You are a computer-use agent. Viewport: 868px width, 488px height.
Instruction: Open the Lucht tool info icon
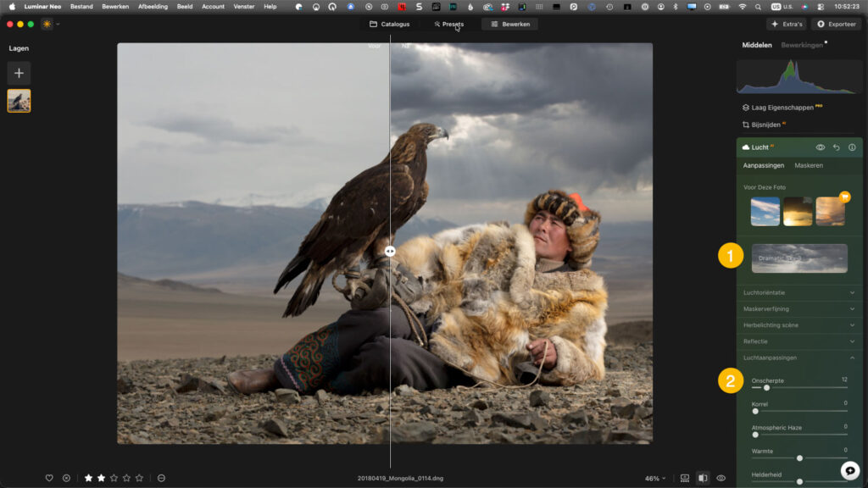click(x=852, y=147)
